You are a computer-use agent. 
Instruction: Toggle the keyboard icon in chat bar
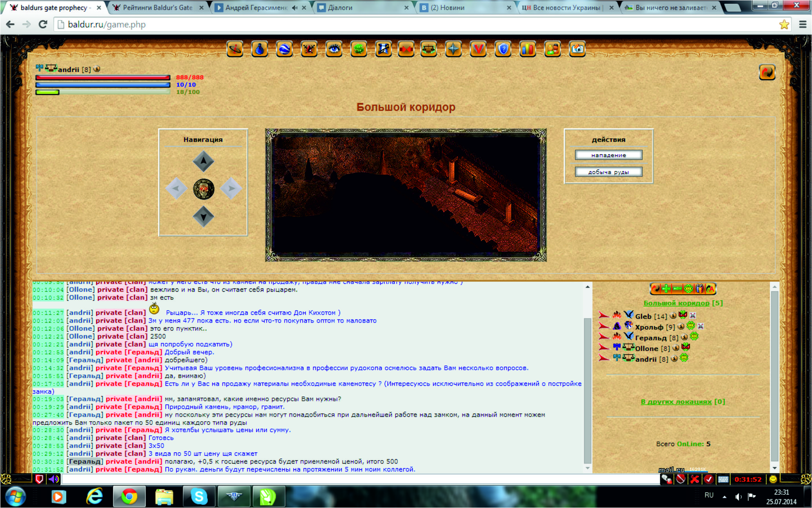point(723,479)
